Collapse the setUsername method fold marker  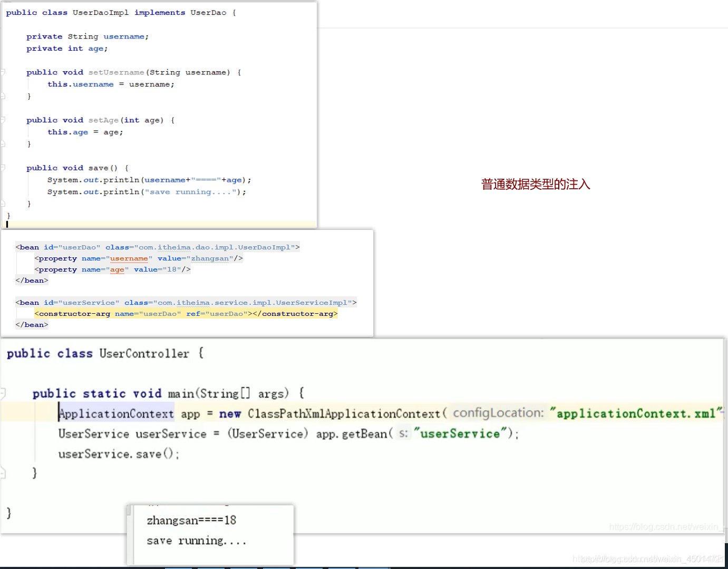point(3,72)
